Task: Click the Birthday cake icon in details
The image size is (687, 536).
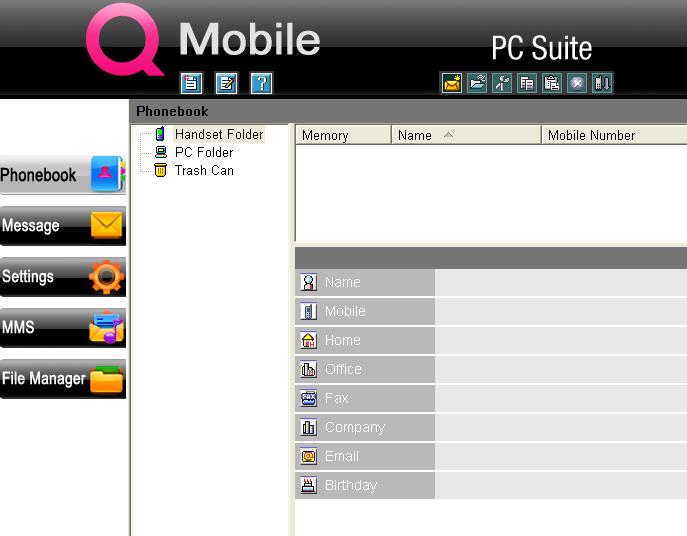Action: tap(308, 485)
